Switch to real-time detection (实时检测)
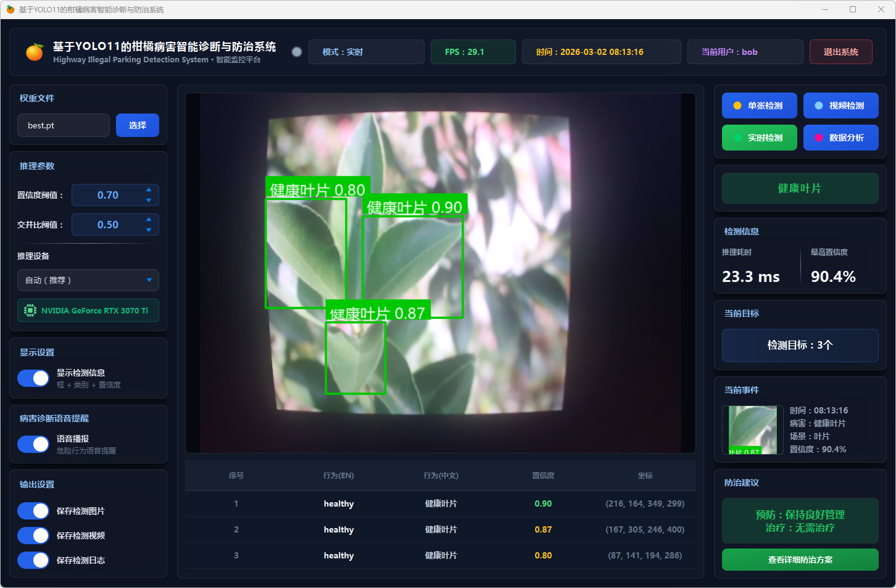The height and width of the screenshot is (588, 896). [759, 138]
